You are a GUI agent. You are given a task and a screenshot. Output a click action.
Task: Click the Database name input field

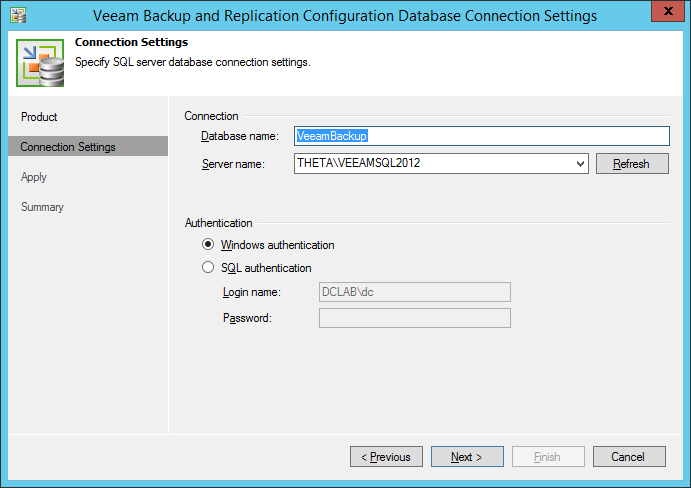click(482, 136)
